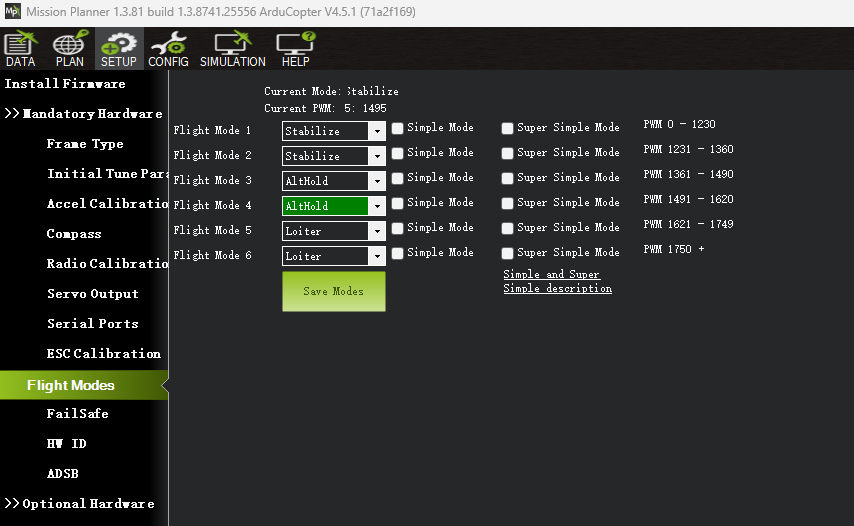Check Super Simple Mode for Flight Mode 1

coord(507,128)
